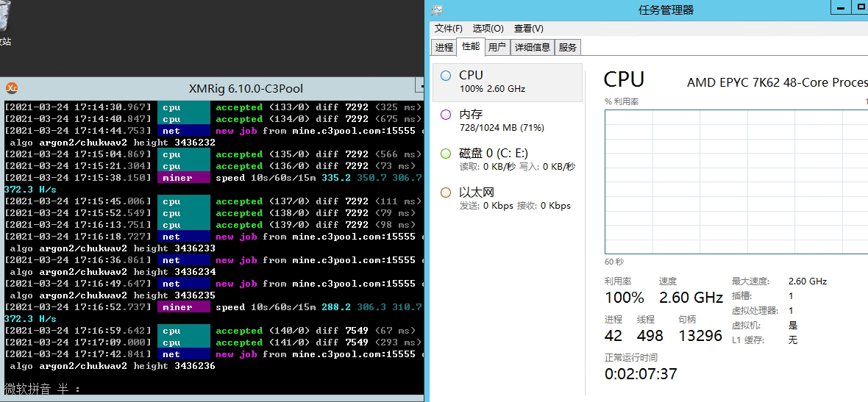Switch to the 用户 tab
The height and width of the screenshot is (402, 868).
click(x=497, y=48)
